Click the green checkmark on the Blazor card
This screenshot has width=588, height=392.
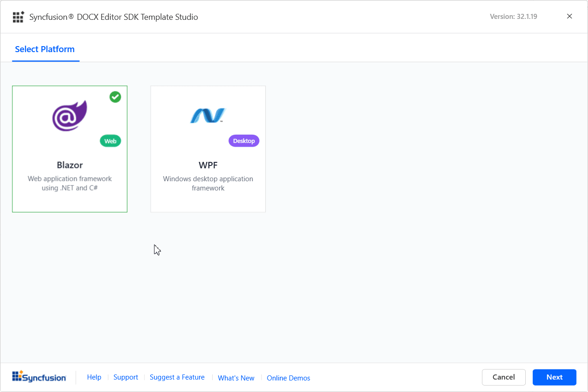click(115, 97)
